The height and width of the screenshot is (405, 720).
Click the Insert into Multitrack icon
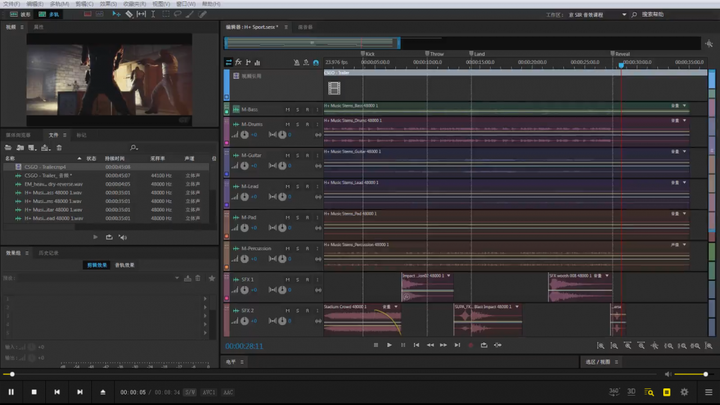pos(45,147)
